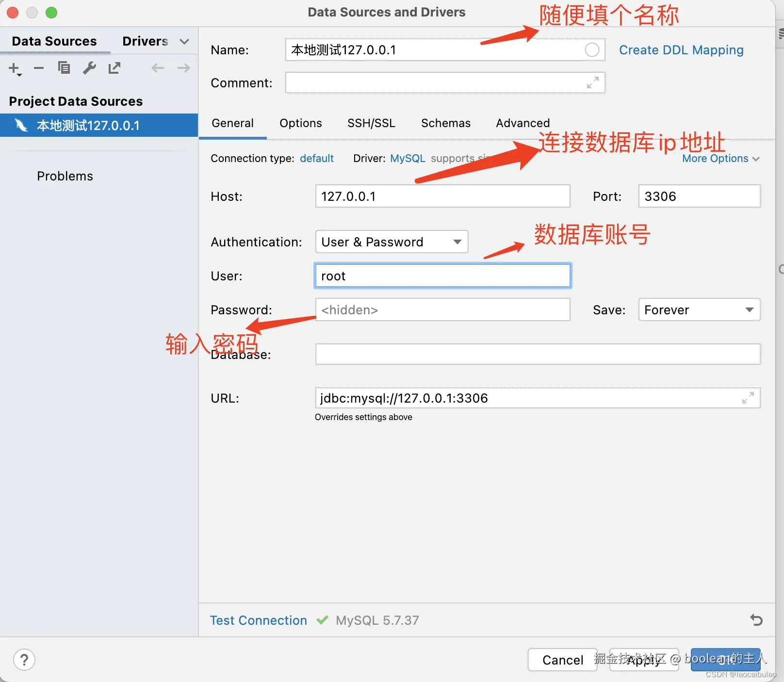Switch to Data Sources tab

pyautogui.click(x=54, y=41)
